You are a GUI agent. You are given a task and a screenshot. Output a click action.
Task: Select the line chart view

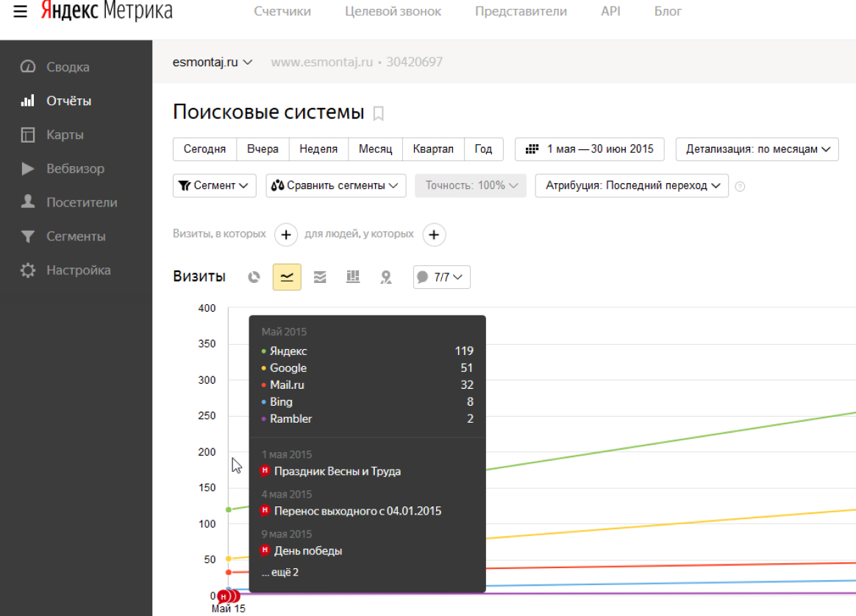point(287,277)
